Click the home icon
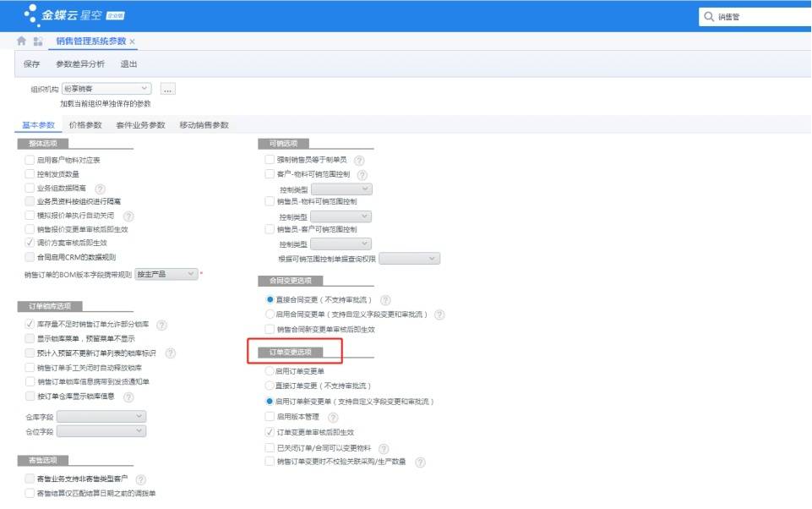812x509 pixels. tap(21, 41)
